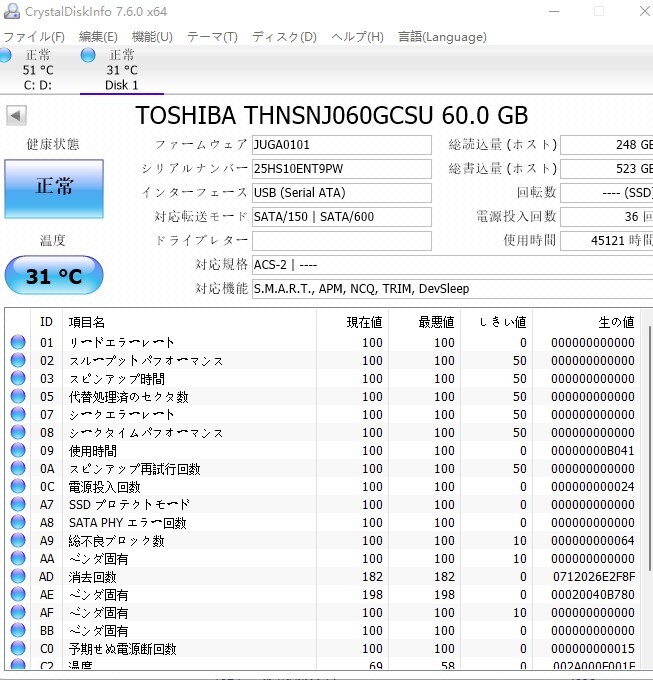Click the status icon of row 03 スピンアップ時間
Screen dimensions: 653x680
coord(18,378)
